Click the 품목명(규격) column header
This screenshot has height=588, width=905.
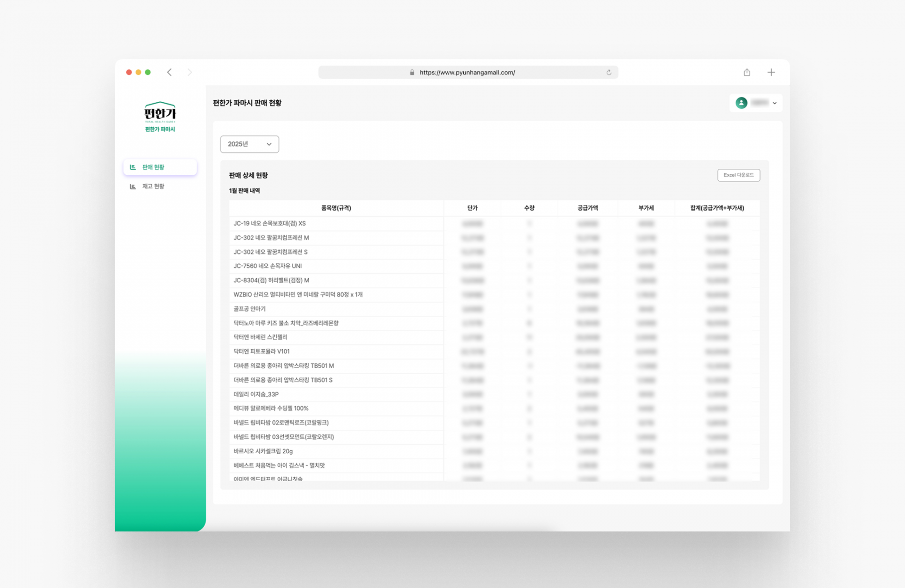click(x=336, y=208)
